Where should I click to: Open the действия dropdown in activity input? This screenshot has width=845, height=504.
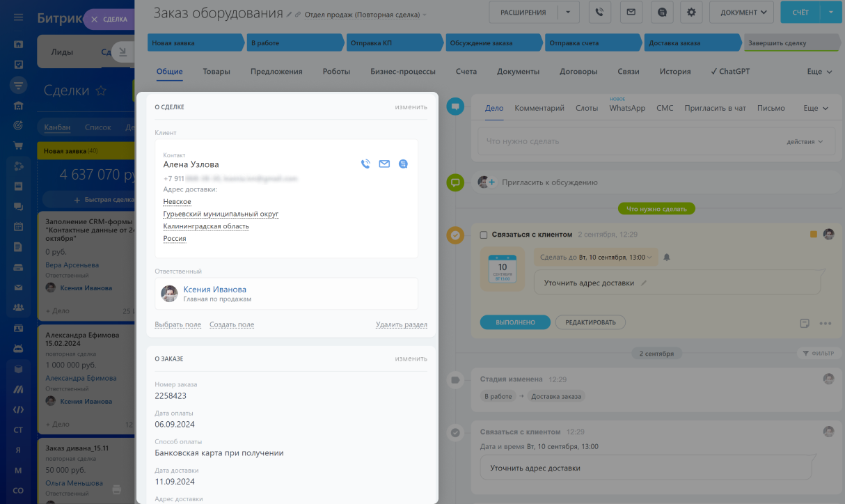coord(805,141)
